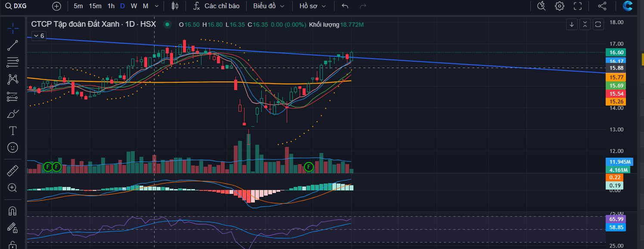
Task: Select the D daily timeframe
Action: pos(123,6)
